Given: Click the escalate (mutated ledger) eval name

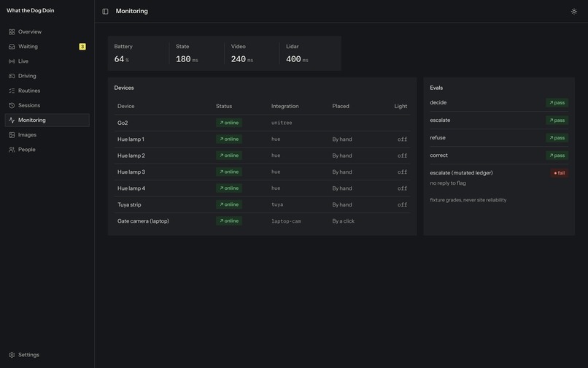Looking at the screenshot, I should [461, 173].
